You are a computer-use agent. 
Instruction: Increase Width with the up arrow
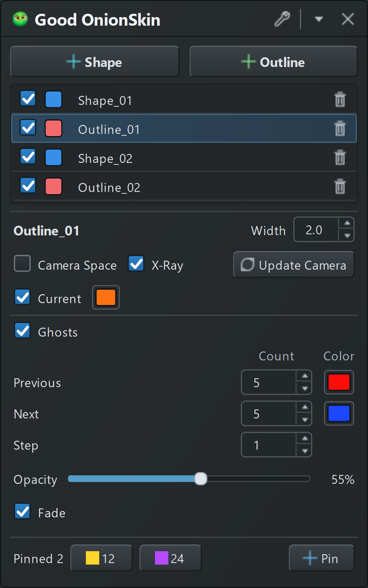tap(347, 223)
